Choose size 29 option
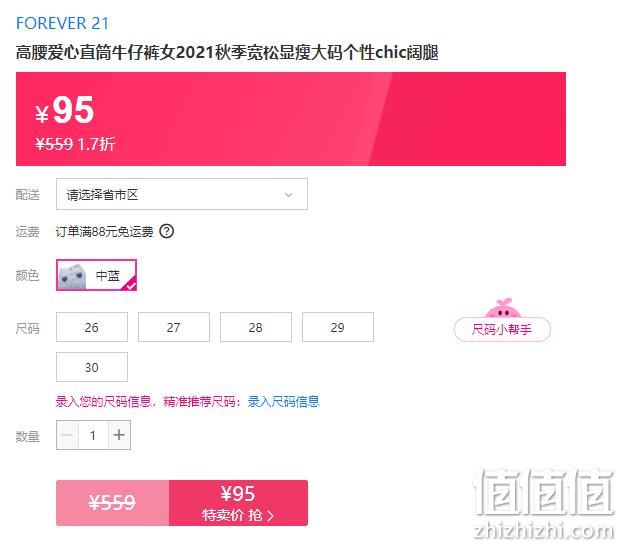 pyautogui.click(x=338, y=327)
